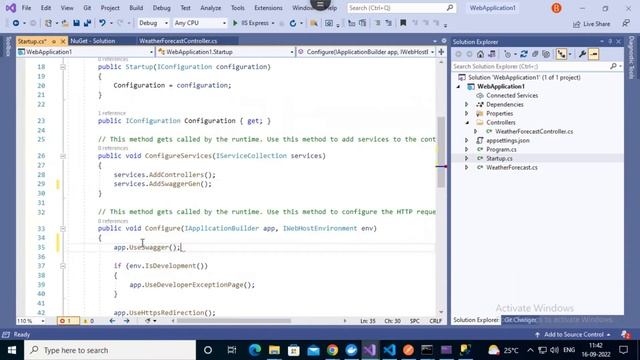Collapse ConfigureServices method at line 26

[x=62, y=156]
